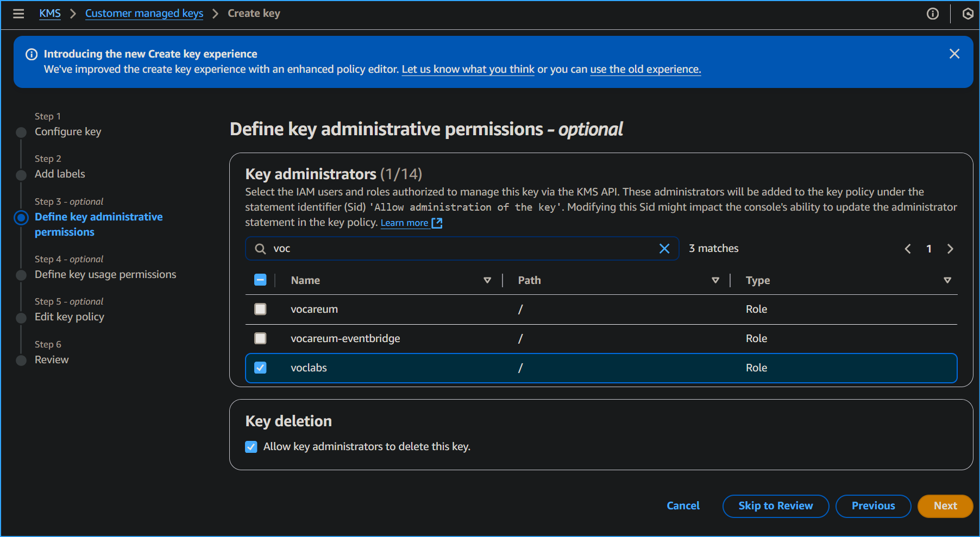Screen dimensions: 980x537
Task: Open the Type column filter dropdown
Action: pyautogui.click(x=947, y=280)
